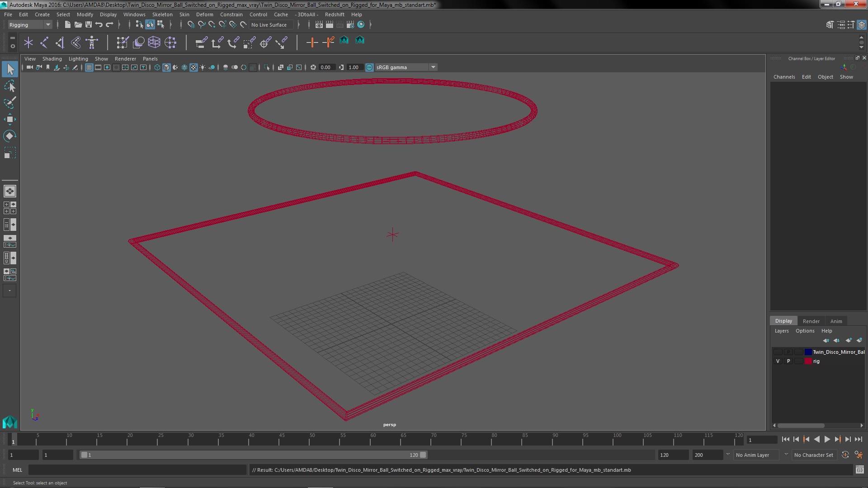868x488 pixels.
Task: Save the current scene
Action: pos(89,25)
